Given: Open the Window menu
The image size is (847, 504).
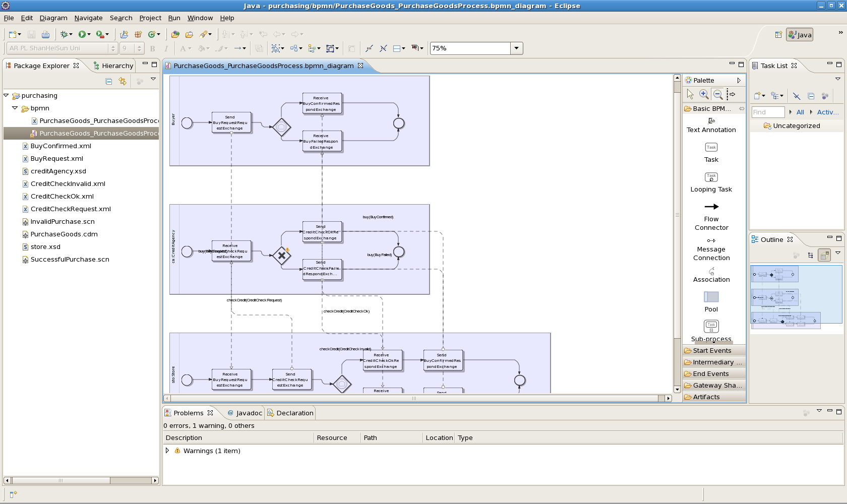Looking at the screenshot, I should 200,18.
